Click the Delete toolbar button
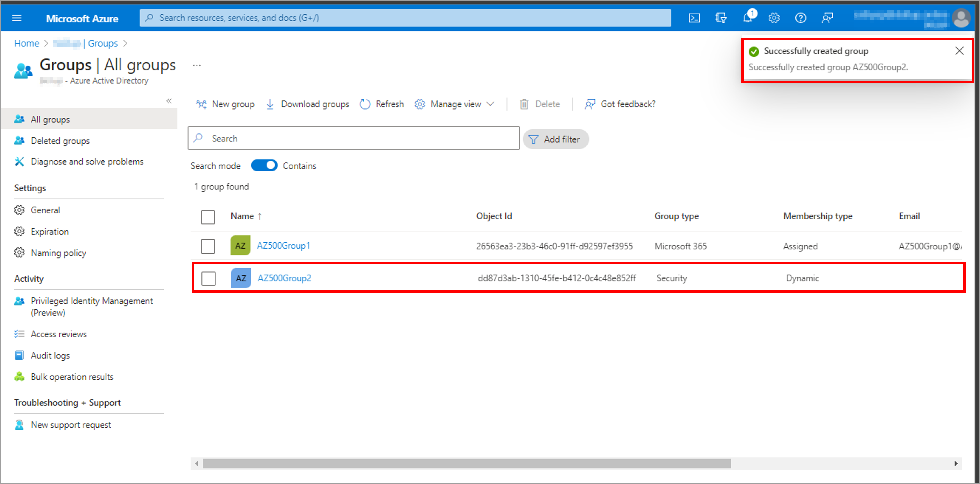 click(539, 104)
